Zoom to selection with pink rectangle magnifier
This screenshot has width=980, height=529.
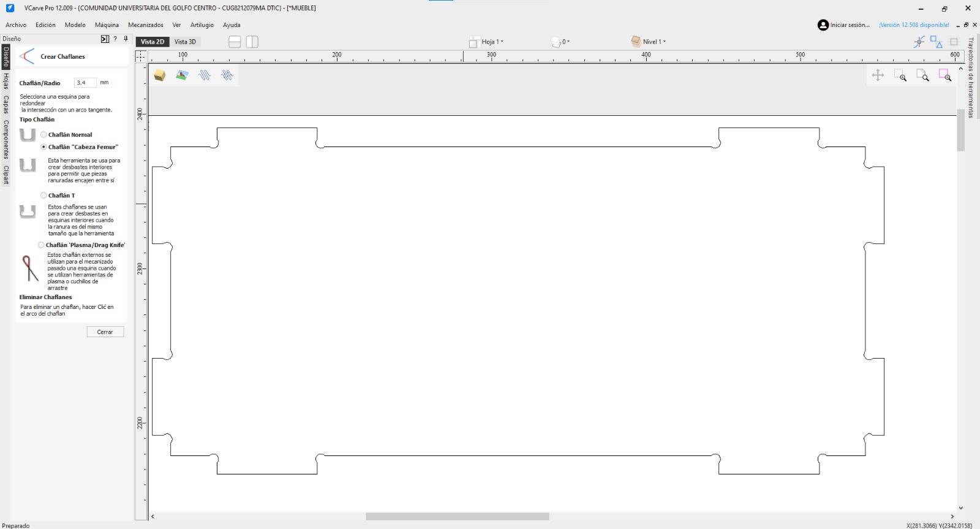945,75
